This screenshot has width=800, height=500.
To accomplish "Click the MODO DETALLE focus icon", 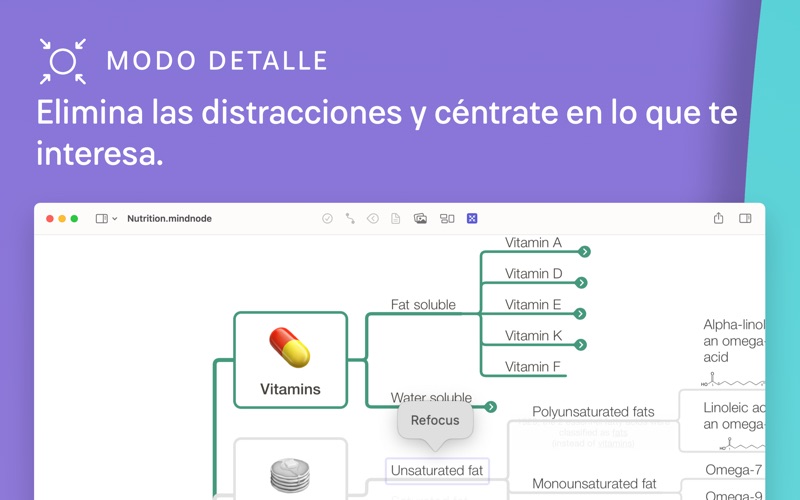I will point(63,61).
